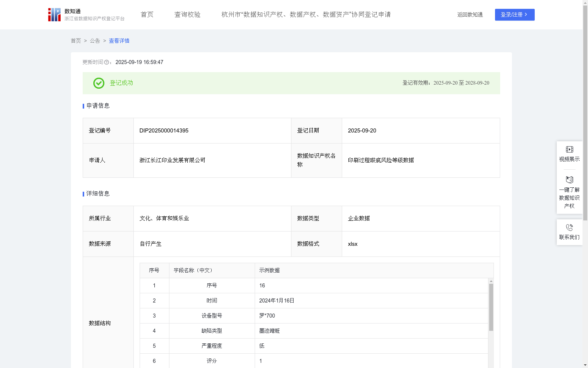Click the page scrollbar up arrow
This screenshot has height=368, width=588.
[x=585, y=3]
